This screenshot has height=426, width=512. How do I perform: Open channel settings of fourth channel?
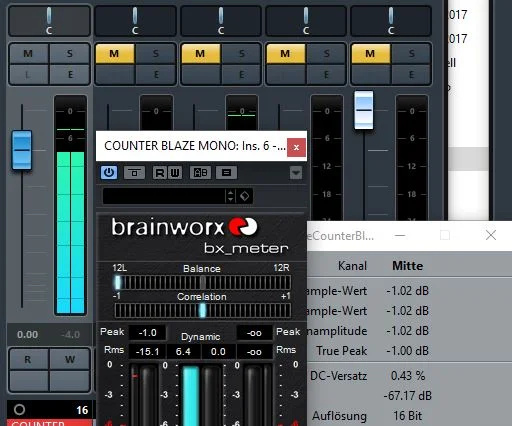(x=326, y=74)
